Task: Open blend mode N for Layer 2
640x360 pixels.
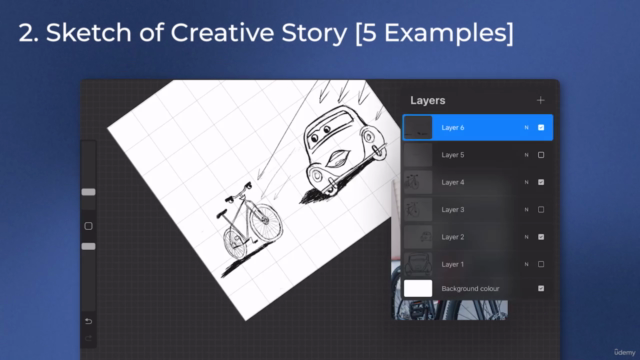Action: (526, 237)
